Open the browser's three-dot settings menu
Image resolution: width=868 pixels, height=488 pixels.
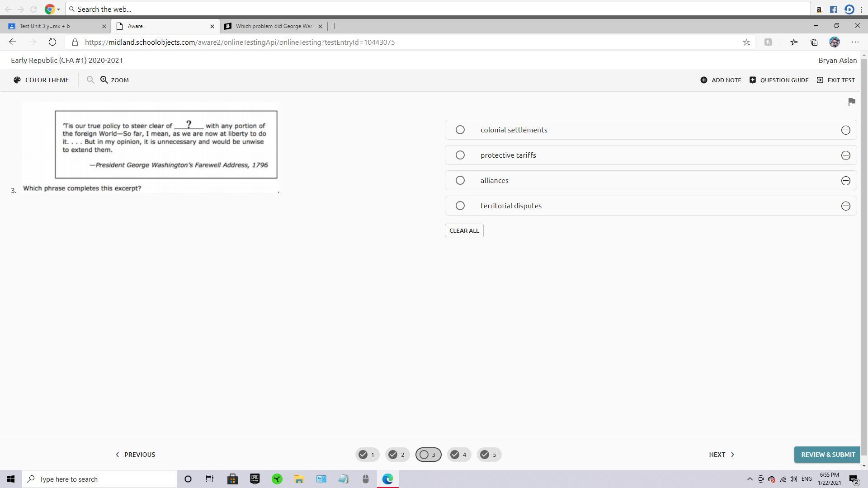tap(855, 42)
